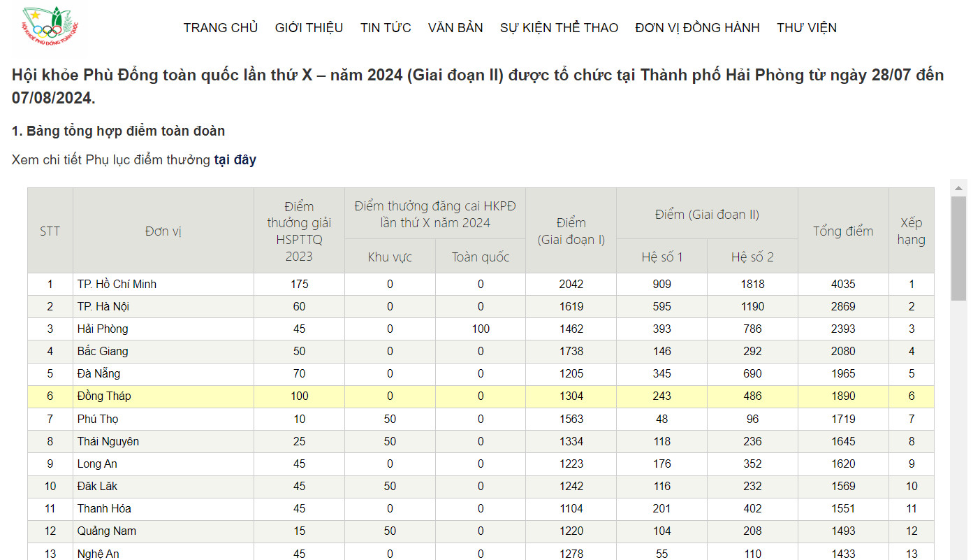Screen dimensions: 980x560
Task: Select the TP. Hồ Chí Minh row name
Action: click(117, 284)
